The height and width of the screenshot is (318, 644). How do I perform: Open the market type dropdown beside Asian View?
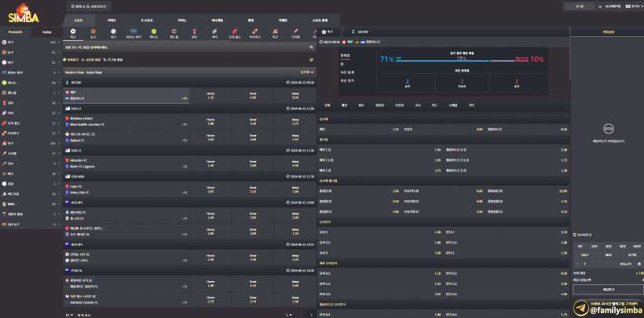307,72
